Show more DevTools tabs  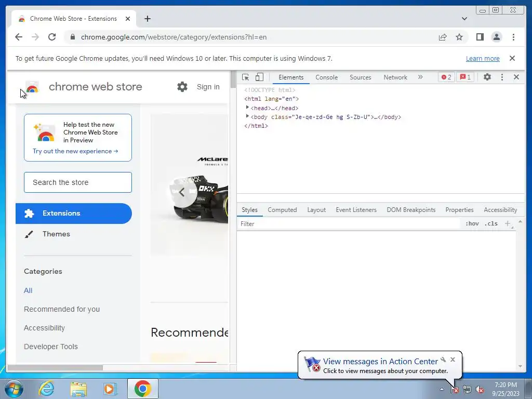[420, 77]
